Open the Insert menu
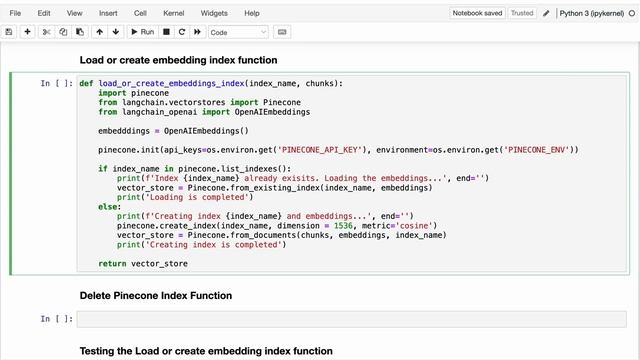The image size is (640, 360). [108, 13]
